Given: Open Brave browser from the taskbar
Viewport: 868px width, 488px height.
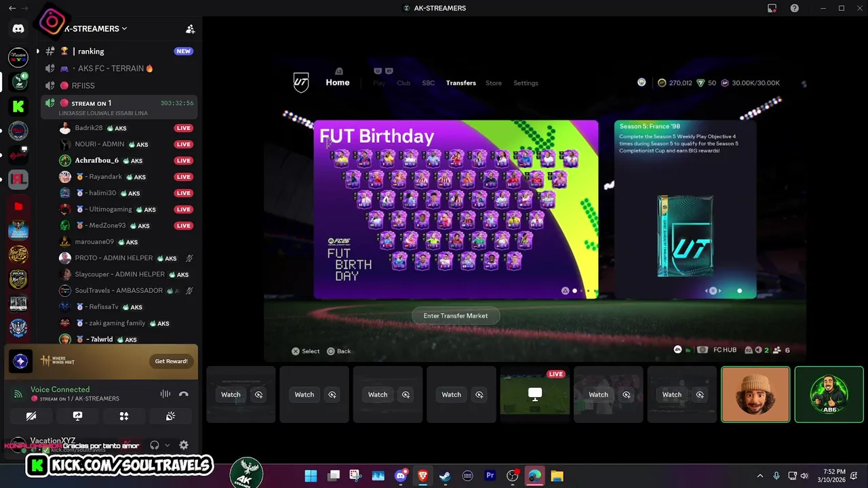Looking at the screenshot, I should 423,476.
